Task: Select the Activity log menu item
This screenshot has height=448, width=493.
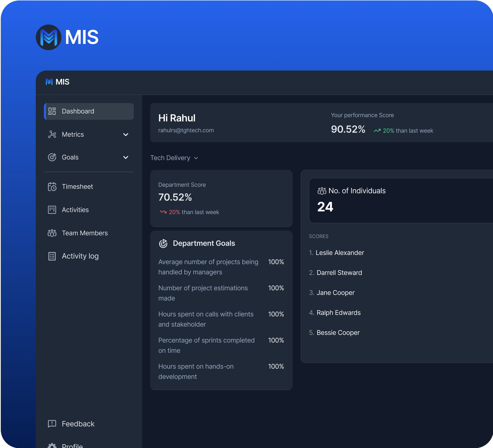Action: coord(80,256)
